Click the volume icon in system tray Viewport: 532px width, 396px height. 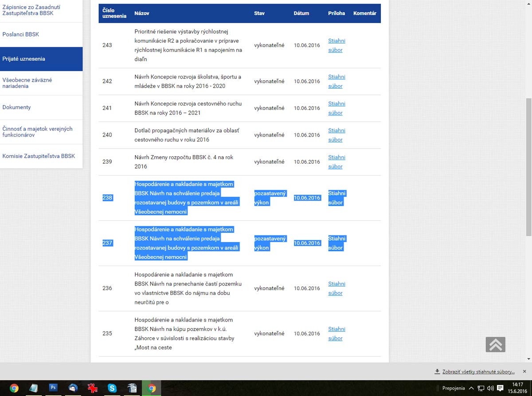coord(490,388)
